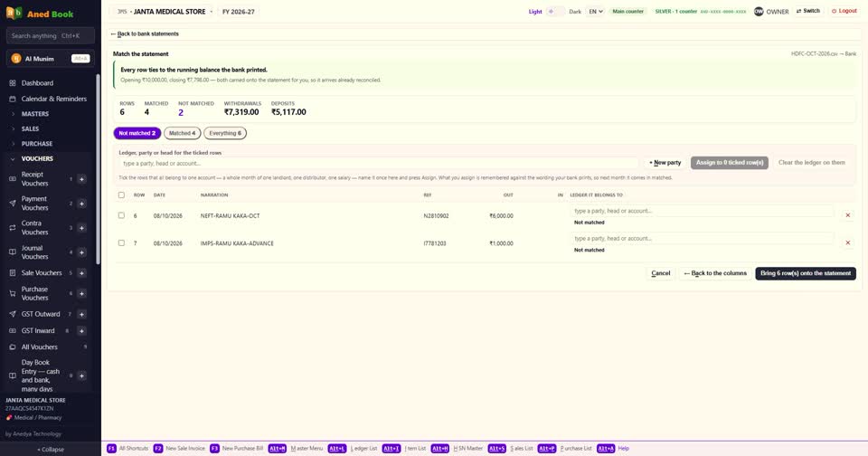The height and width of the screenshot is (456, 868).
Task: Click the Sale Vouchers icon
Action: 12,272
